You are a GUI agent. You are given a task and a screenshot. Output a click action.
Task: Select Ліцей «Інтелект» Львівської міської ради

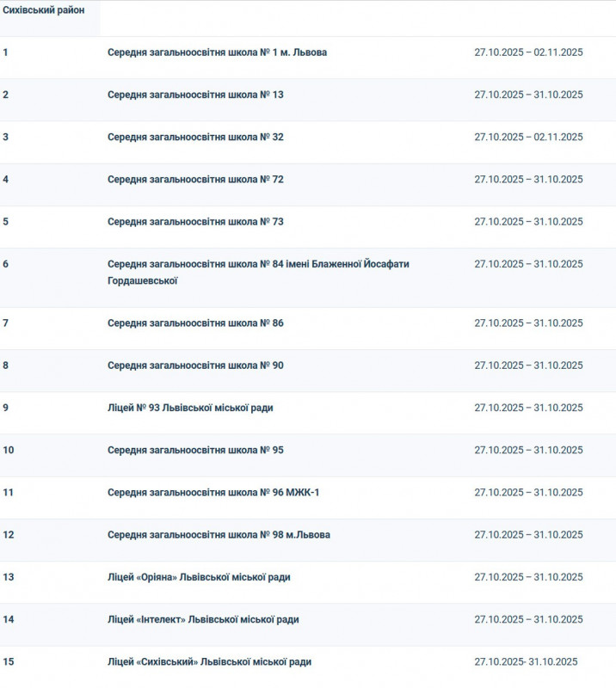pos(203,619)
